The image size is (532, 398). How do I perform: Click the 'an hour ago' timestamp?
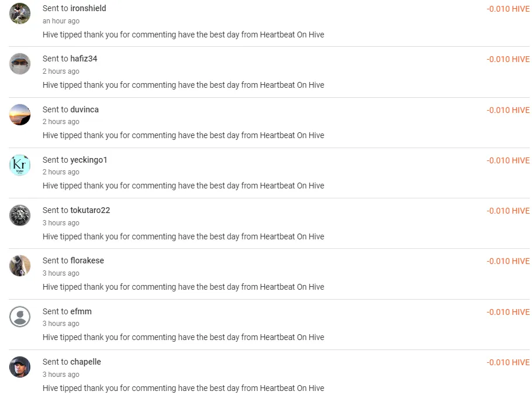tap(61, 21)
